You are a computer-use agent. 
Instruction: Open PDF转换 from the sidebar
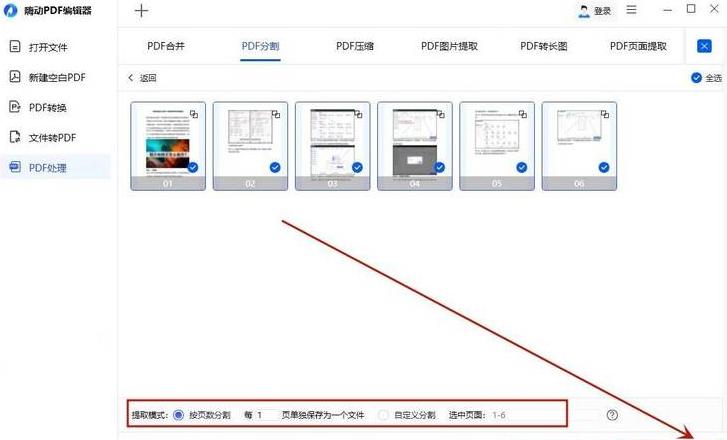coord(55,107)
